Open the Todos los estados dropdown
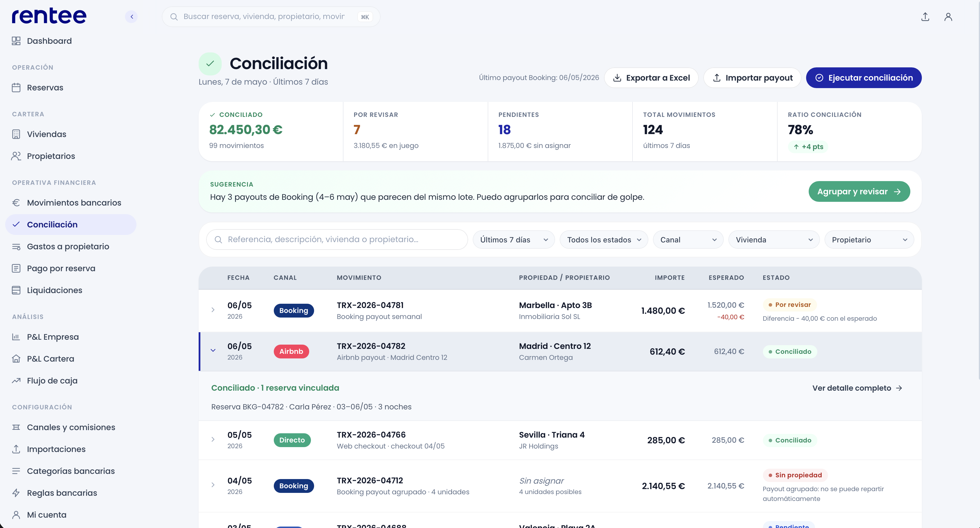This screenshot has height=528, width=980. pos(604,240)
